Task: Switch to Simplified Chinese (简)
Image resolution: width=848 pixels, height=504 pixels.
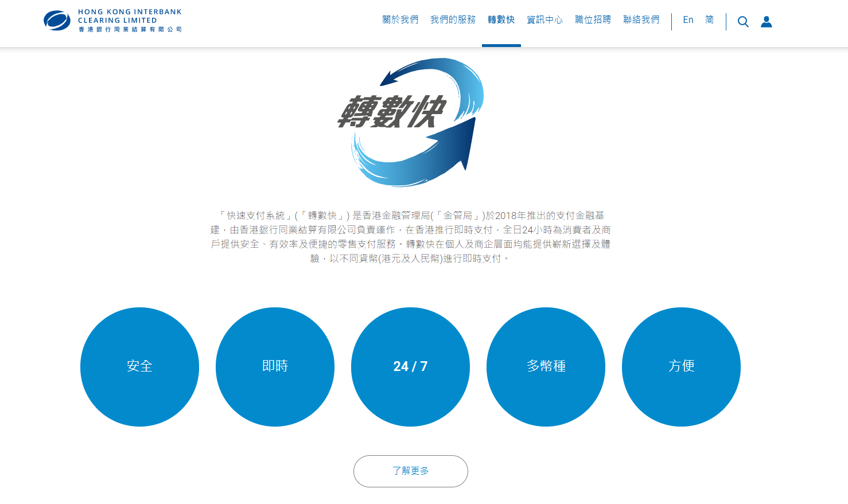Action: pos(710,20)
